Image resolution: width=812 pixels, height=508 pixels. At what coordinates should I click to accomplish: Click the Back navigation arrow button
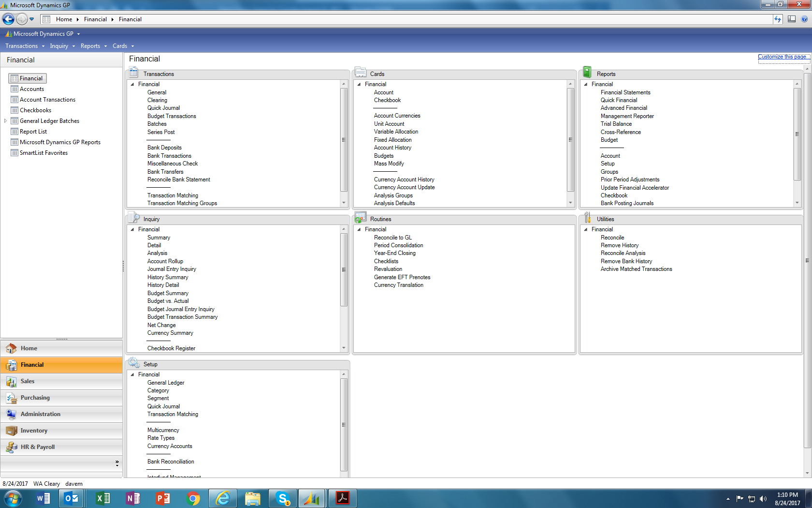(x=8, y=19)
